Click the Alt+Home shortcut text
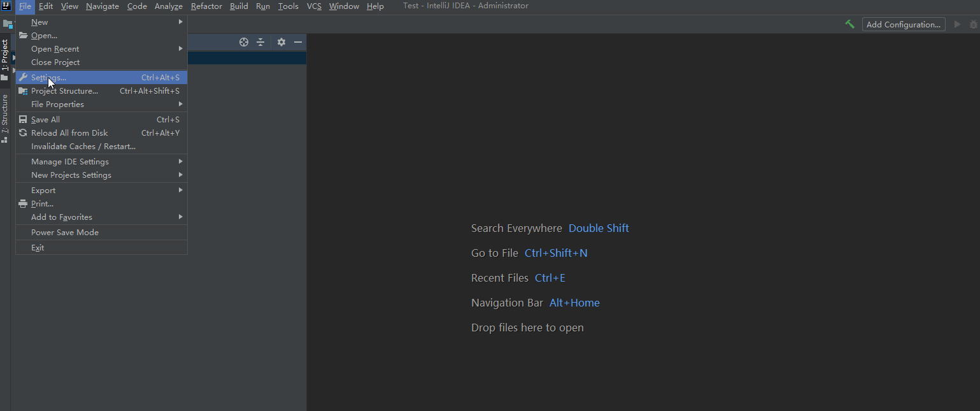 coord(574,303)
